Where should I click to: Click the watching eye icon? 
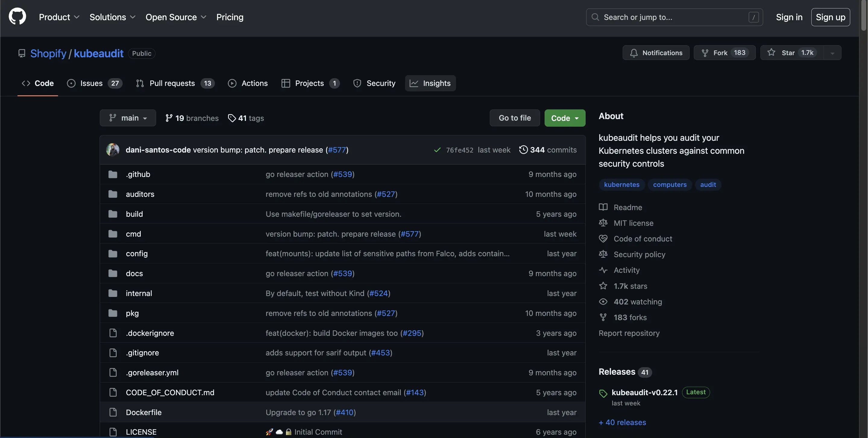click(603, 301)
